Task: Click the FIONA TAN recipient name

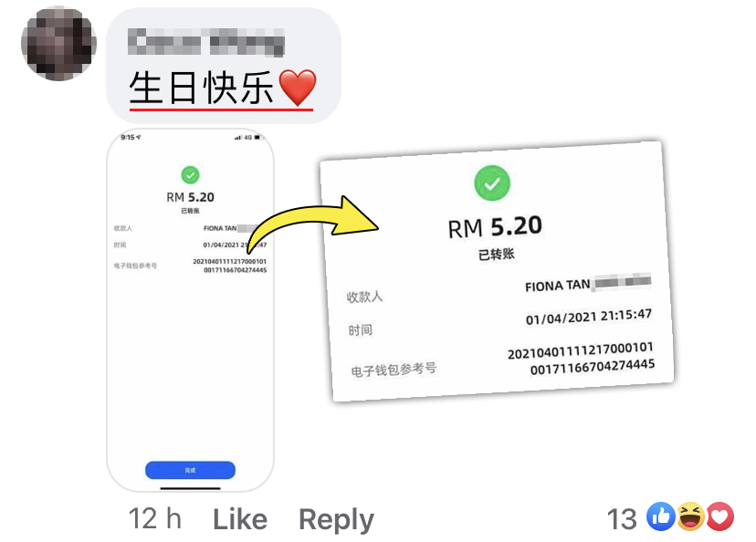Action: coord(557,286)
